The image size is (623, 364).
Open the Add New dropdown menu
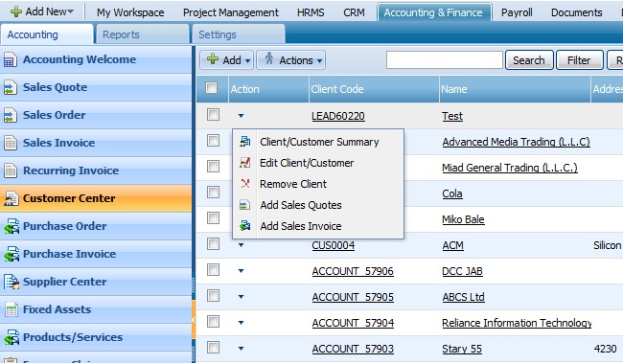(42, 11)
